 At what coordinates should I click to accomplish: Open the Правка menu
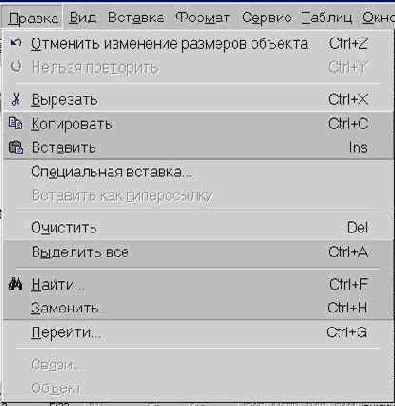point(33,18)
